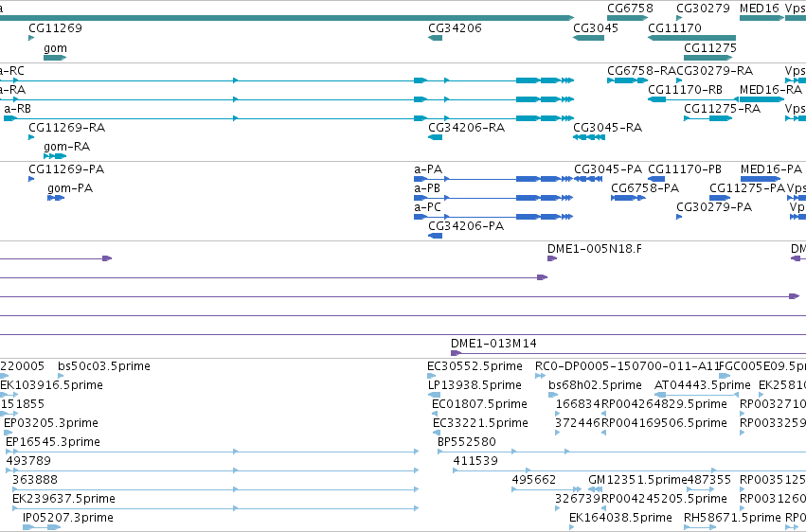Select the CG11269-PA protein
Screen dimensions: 806x532
point(31,179)
